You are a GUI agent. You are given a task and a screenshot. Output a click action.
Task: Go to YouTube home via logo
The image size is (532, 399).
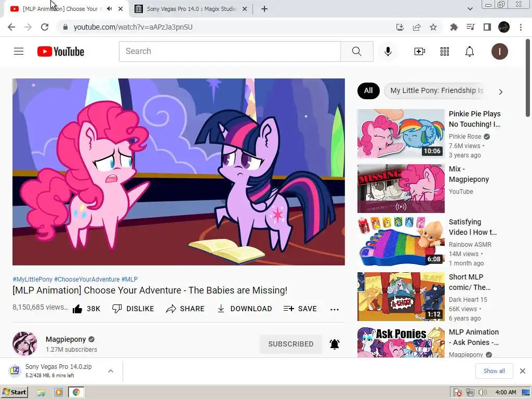pos(61,51)
